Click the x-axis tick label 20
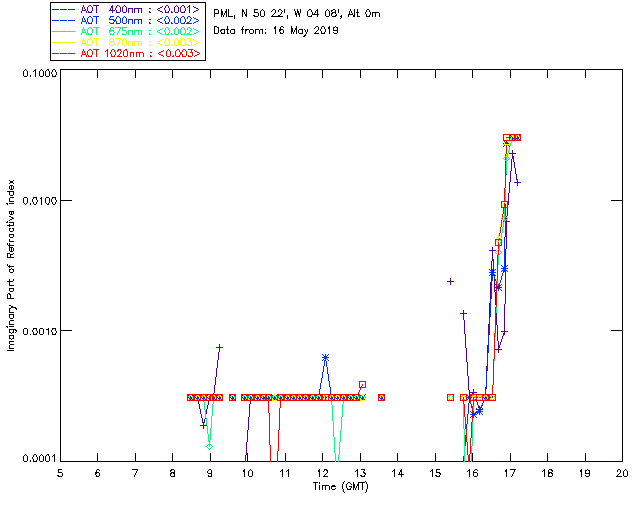Viewport: 640px width, 512px height. [x=622, y=473]
